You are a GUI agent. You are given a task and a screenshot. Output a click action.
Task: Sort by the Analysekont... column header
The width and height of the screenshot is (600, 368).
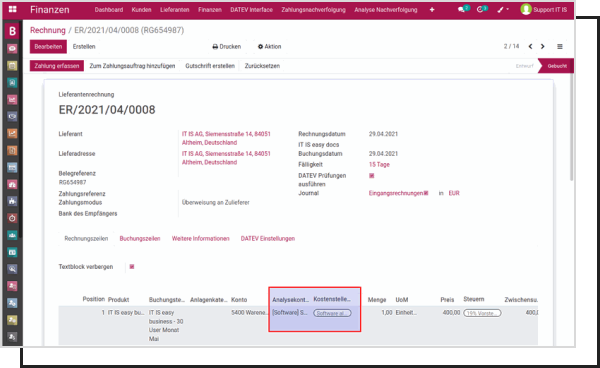point(290,300)
